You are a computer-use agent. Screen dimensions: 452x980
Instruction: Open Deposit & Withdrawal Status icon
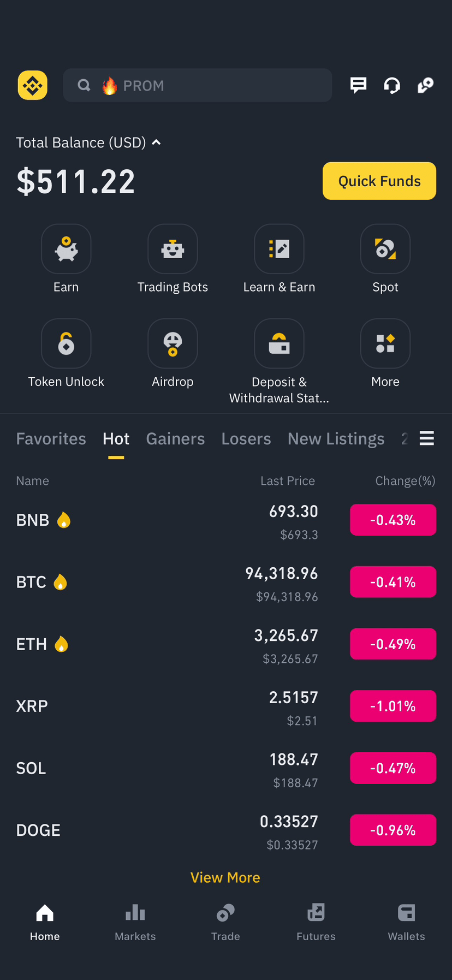279,343
